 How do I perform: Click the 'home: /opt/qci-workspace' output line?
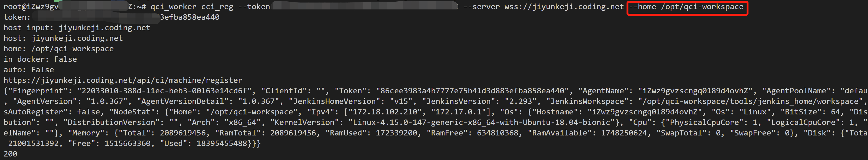point(59,49)
